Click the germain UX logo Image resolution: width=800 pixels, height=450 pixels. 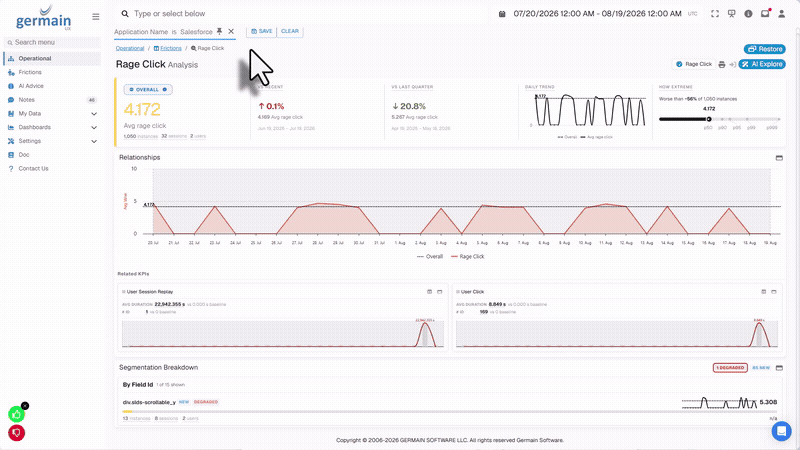coord(43,18)
